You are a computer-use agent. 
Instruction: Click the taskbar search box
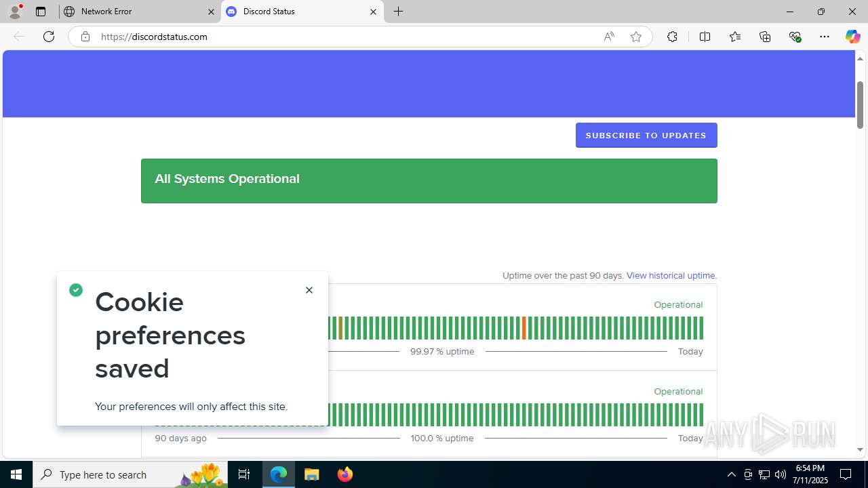131,474
